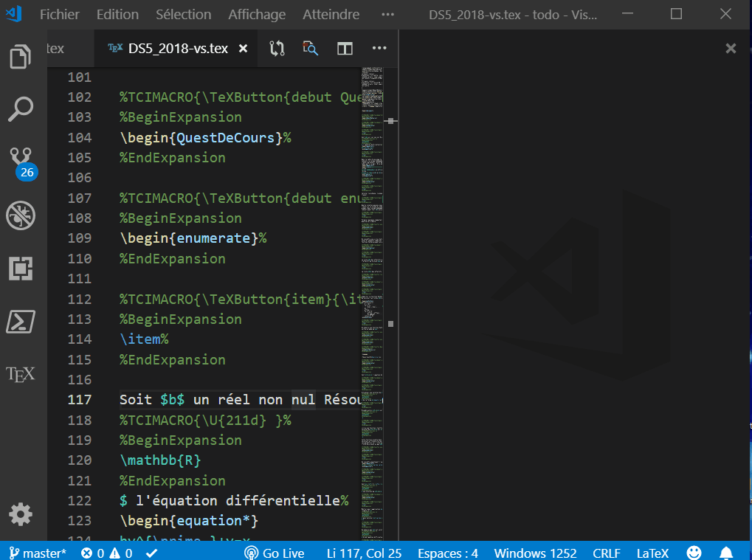Open the PowerShell sidebar icon
This screenshot has width=752, height=560.
coord(21,321)
